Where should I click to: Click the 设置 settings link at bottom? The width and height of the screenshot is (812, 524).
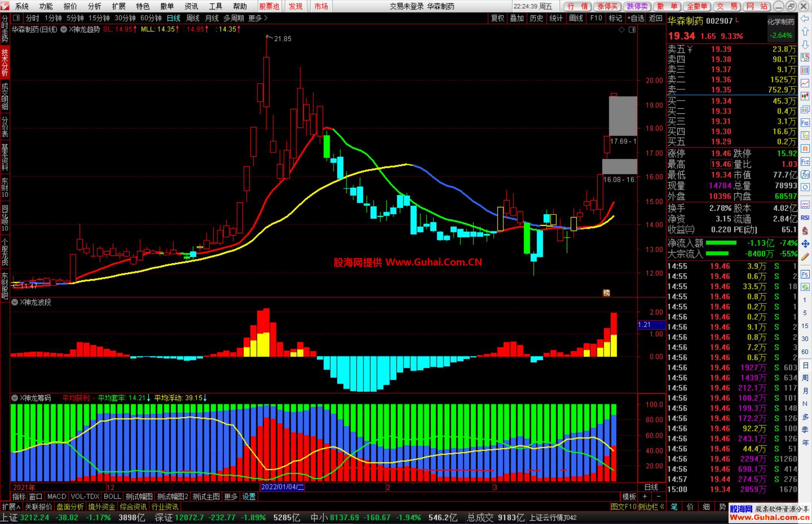click(x=249, y=497)
